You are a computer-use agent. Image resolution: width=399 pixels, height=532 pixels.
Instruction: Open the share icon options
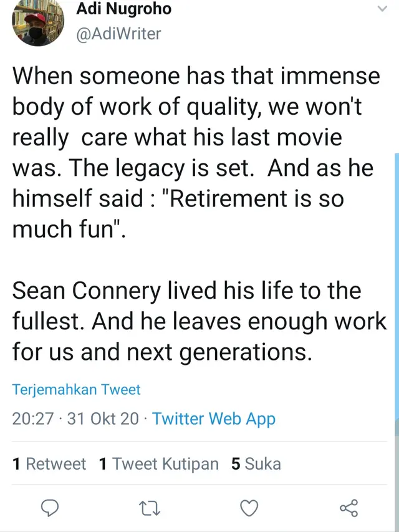pos(349,508)
